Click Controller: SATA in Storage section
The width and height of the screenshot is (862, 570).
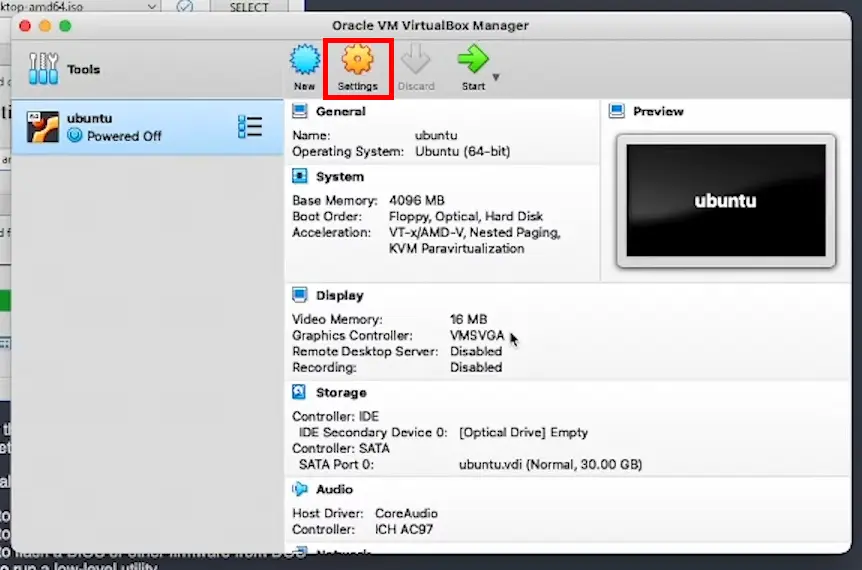pyautogui.click(x=341, y=449)
